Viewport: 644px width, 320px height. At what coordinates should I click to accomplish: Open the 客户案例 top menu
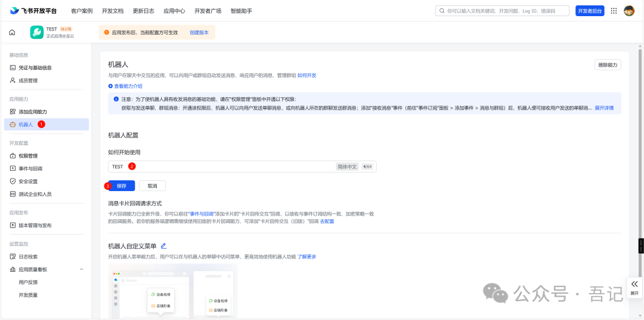click(x=82, y=11)
